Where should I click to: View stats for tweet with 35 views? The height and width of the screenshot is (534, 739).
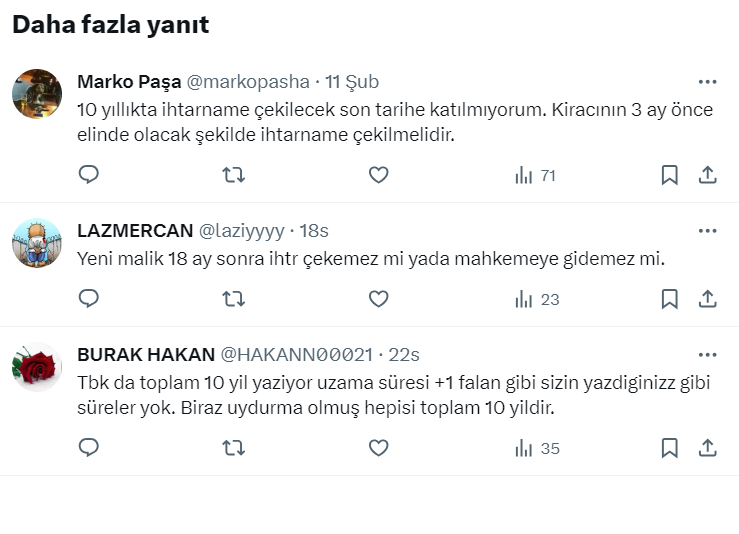click(x=537, y=448)
